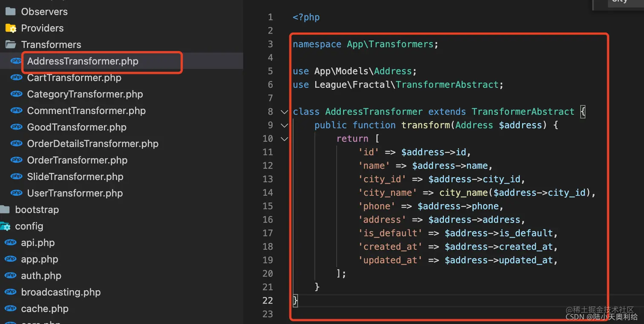Click the 'city_id' array key
This screenshot has width=644, height=324.
pos(382,179)
